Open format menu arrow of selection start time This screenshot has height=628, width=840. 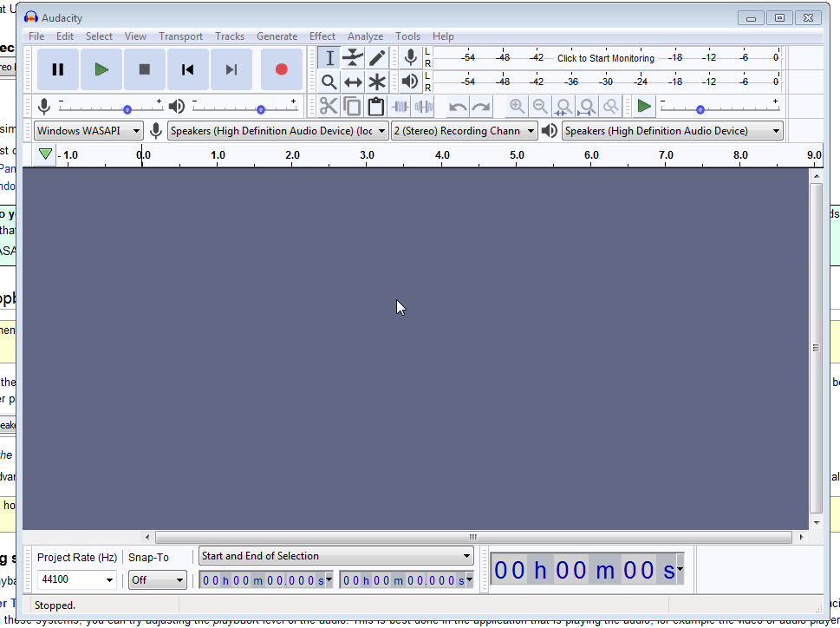pyautogui.click(x=329, y=579)
